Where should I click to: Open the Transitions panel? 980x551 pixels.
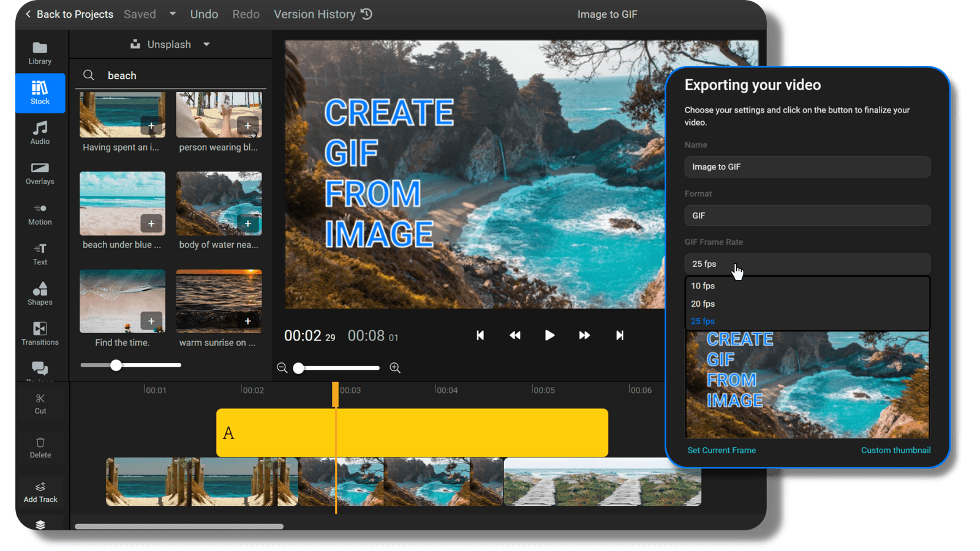point(39,333)
